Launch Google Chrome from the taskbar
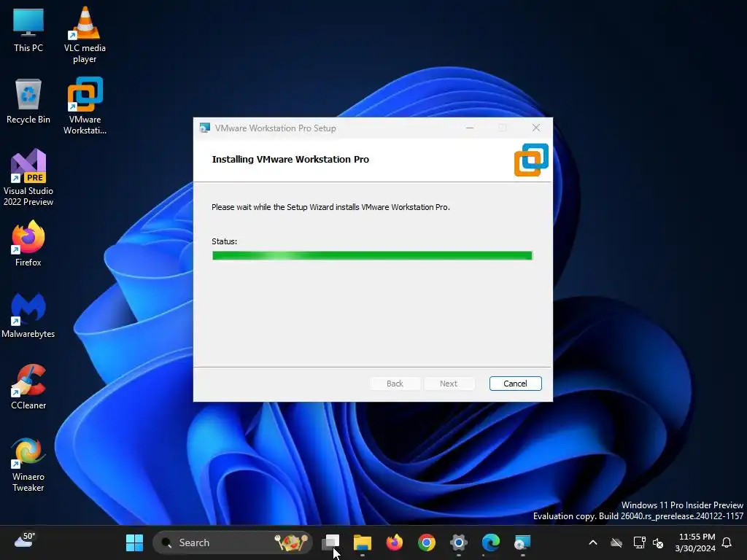747x560 pixels. (426, 542)
